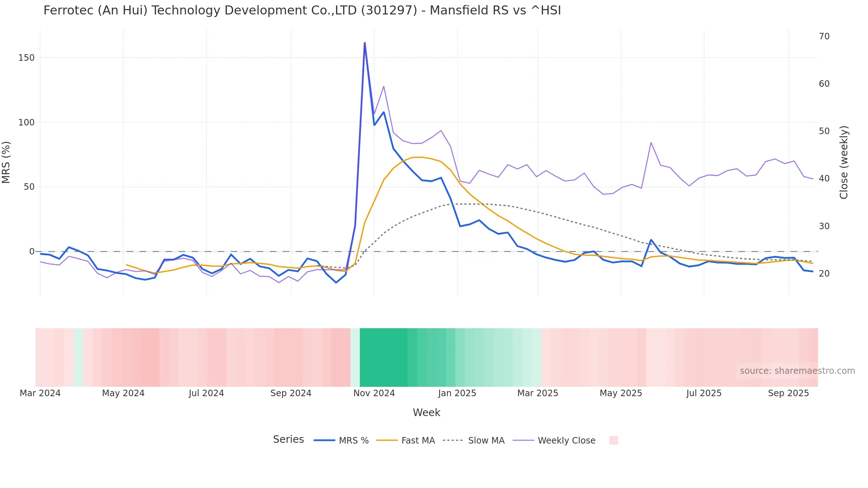Image resolution: width=868 pixels, height=488 pixels.
Task: Click the Mar 2024 x-axis label
Action: coord(40,393)
